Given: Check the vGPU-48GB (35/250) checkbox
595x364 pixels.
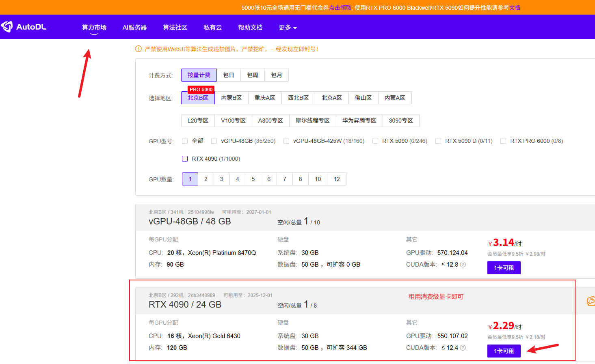Looking at the screenshot, I should pos(214,141).
